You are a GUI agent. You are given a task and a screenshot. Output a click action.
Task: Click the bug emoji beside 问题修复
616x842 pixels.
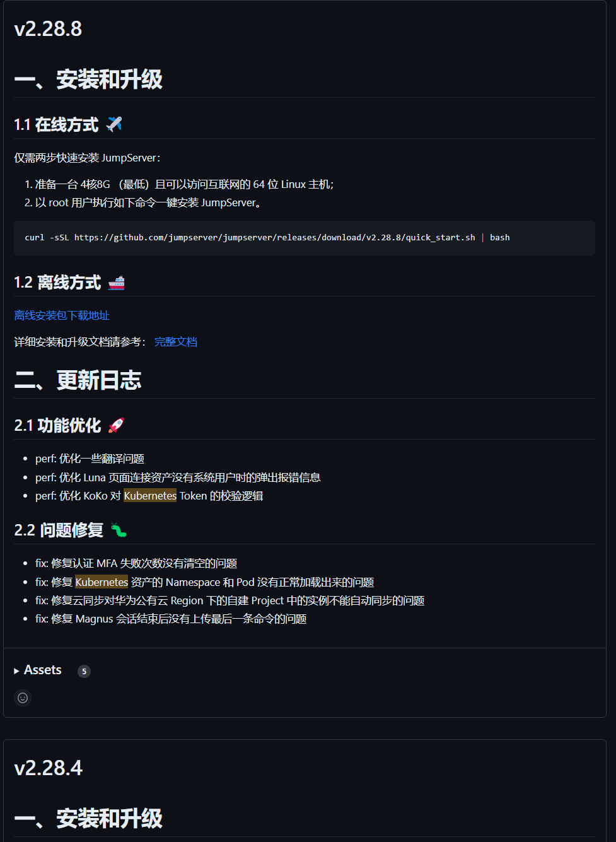click(119, 530)
